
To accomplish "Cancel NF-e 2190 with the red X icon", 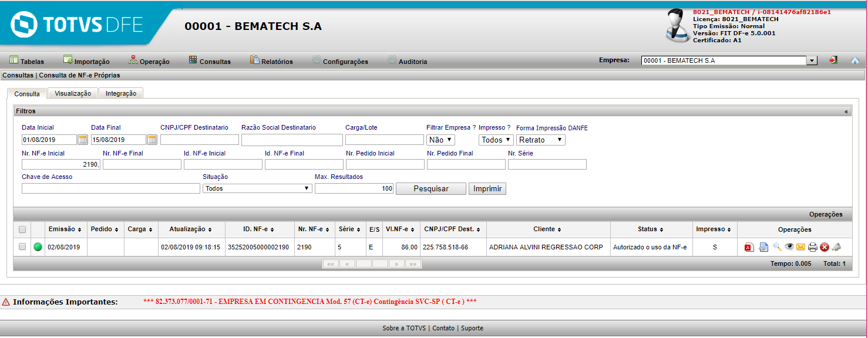I will tap(825, 248).
